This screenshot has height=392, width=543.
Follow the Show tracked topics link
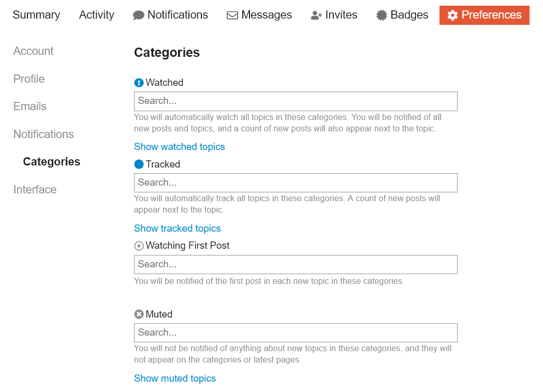coord(178,229)
